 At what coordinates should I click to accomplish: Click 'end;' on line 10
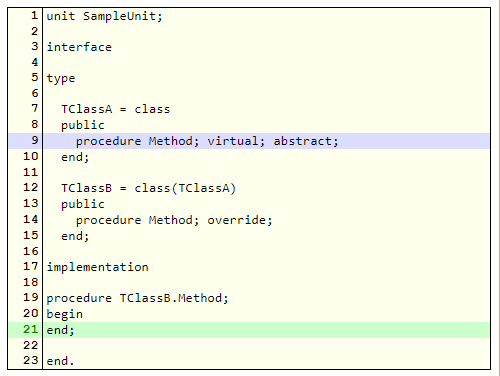click(x=75, y=157)
